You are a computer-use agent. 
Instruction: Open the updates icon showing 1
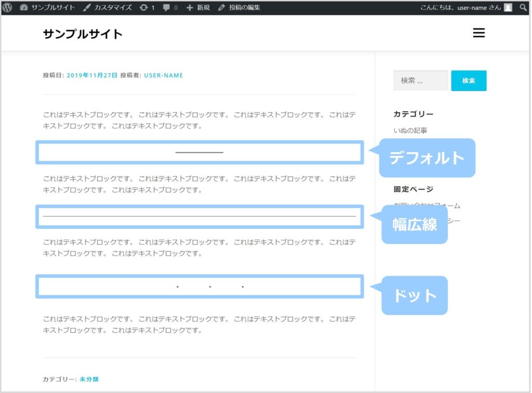[143, 8]
